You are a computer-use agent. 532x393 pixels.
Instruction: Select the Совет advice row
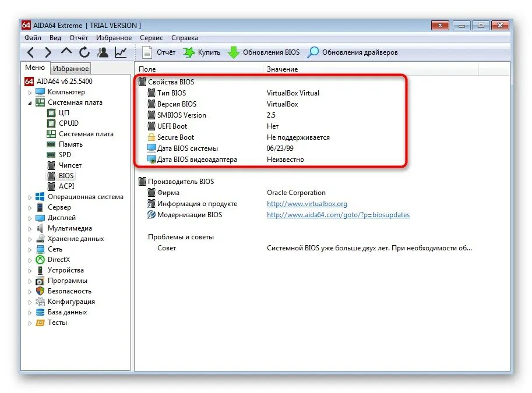(x=314, y=248)
